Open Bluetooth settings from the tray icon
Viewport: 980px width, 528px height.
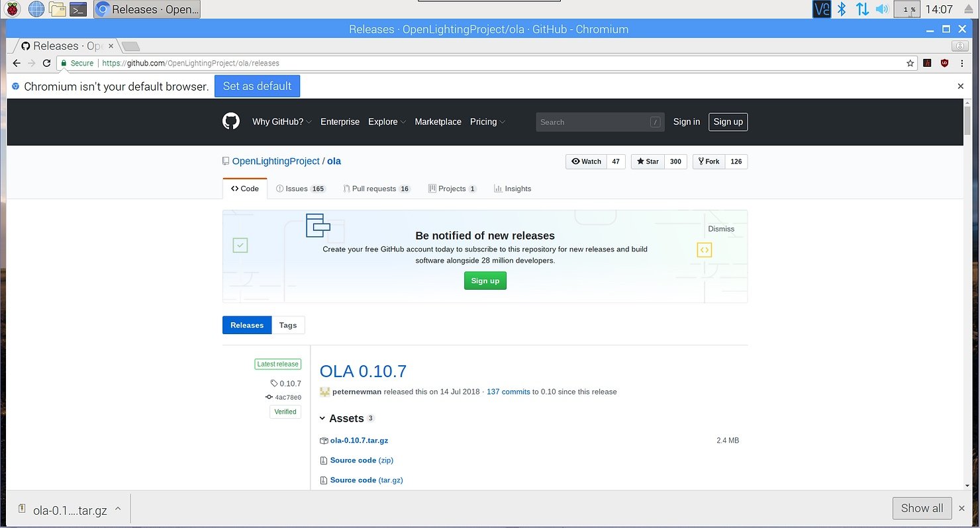pyautogui.click(x=842, y=9)
